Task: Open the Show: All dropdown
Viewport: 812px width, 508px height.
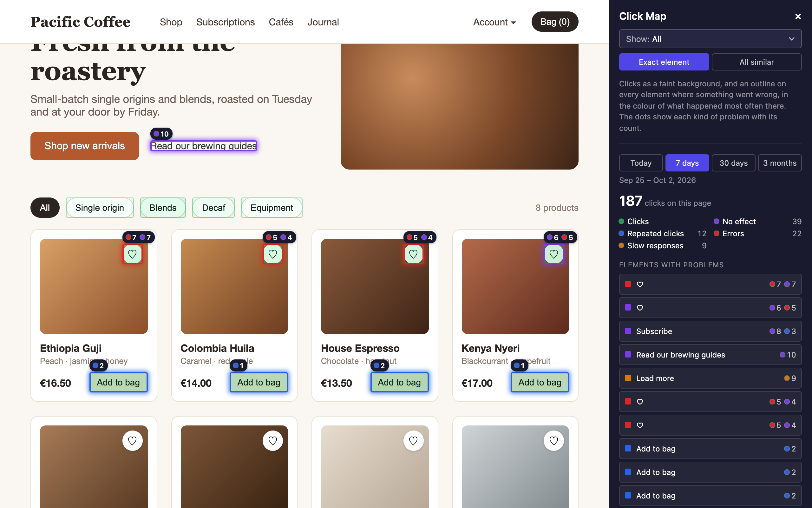Action: [x=710, y=39]
